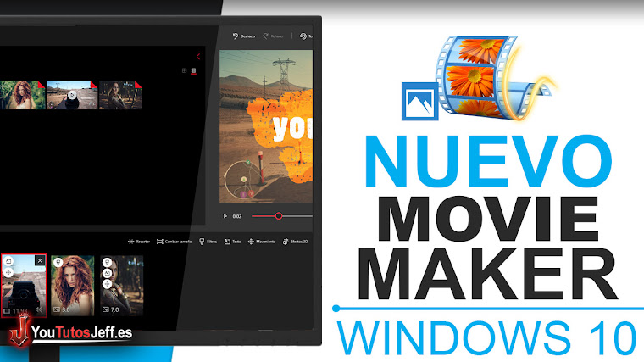Click the 3.0 duration on the red-haired clip
Screen dimensions: 644x362
pyautogui.click(x=65, y=309)
